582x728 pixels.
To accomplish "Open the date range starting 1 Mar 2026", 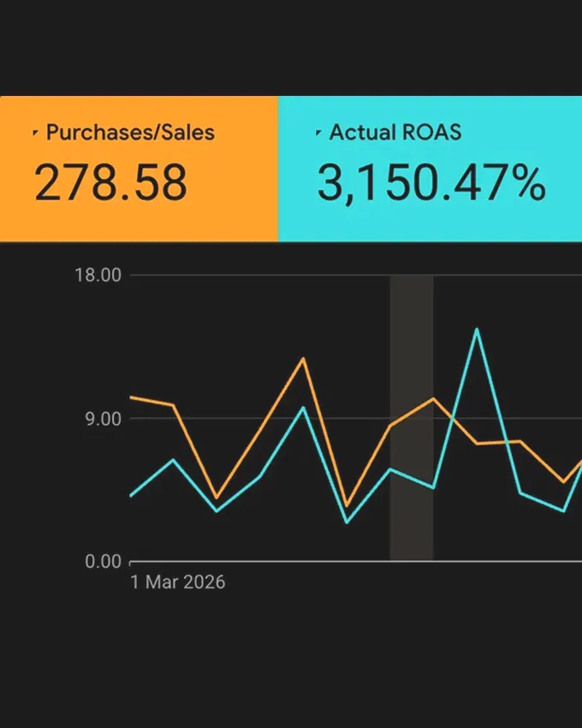I will pos(180,582).
